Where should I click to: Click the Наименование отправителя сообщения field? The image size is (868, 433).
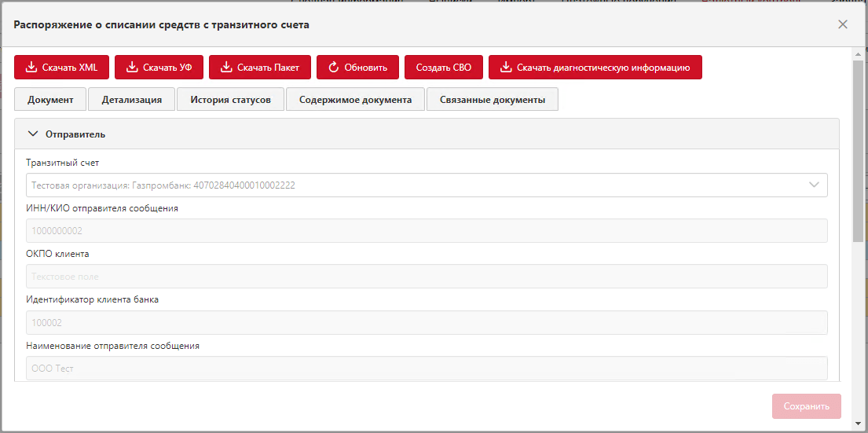tap(427, 369)
